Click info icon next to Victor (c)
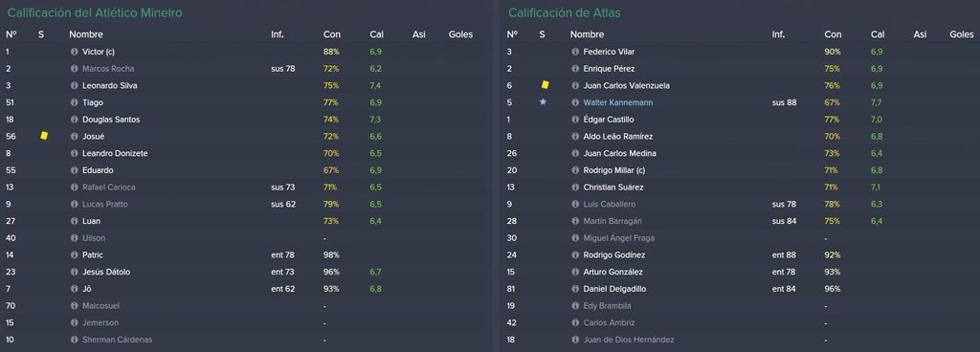The width and height of the screenshot is (980, 352). tap(75, 52)
